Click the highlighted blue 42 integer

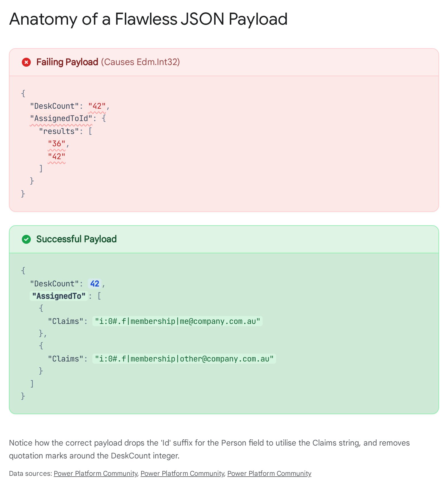point(95,284)
